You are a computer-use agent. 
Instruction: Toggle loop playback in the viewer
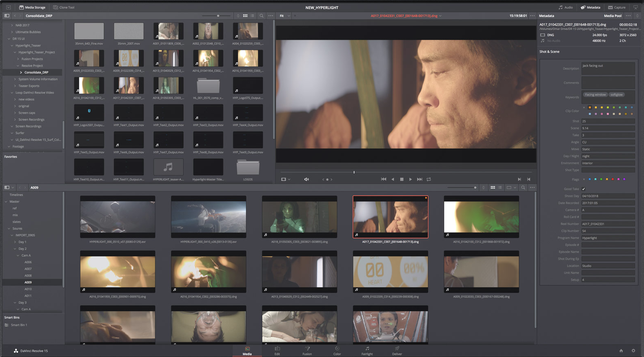click(x=429, y=179)
